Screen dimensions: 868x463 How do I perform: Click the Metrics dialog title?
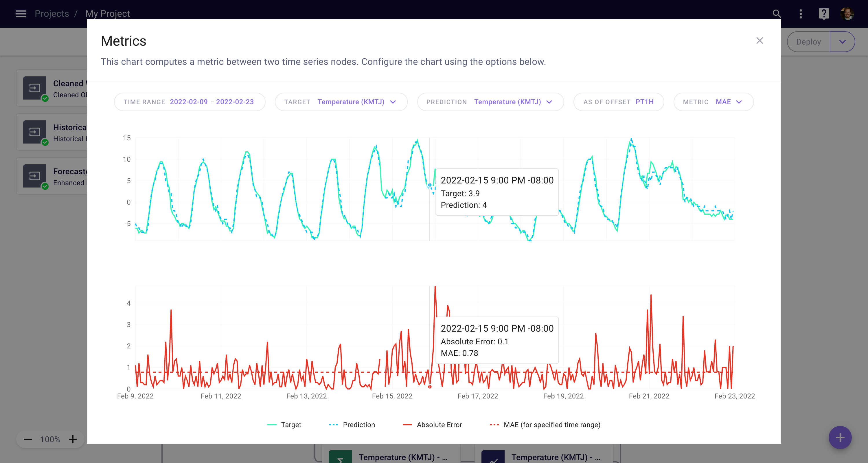(123, 41)
